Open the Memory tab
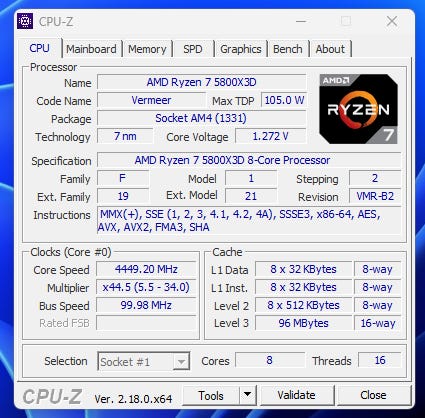 point(147,49)
